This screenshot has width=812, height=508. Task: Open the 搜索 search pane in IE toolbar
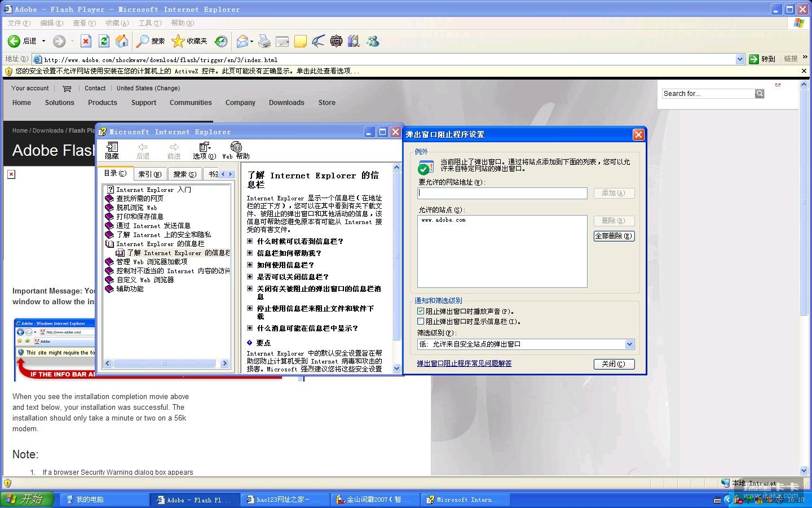[151, 41]
